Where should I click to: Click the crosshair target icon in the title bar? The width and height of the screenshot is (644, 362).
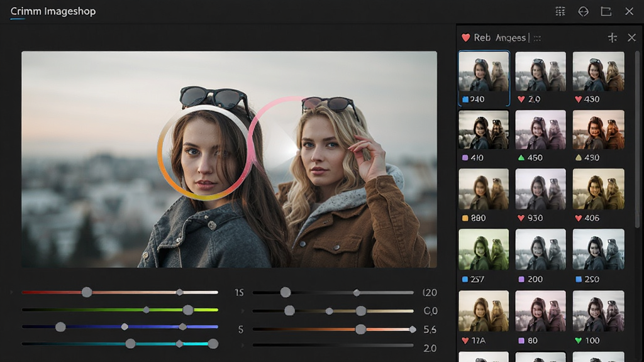(583, 11)
